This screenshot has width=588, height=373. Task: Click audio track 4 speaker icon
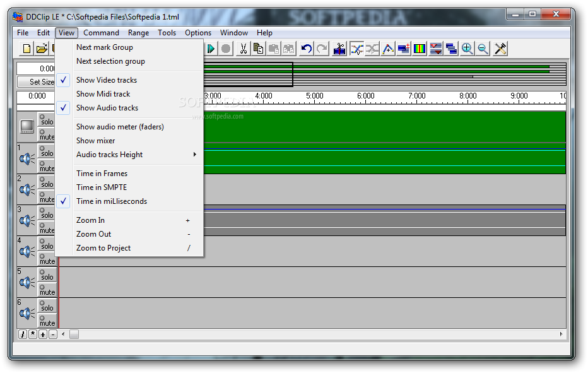(x=27, y=251)
